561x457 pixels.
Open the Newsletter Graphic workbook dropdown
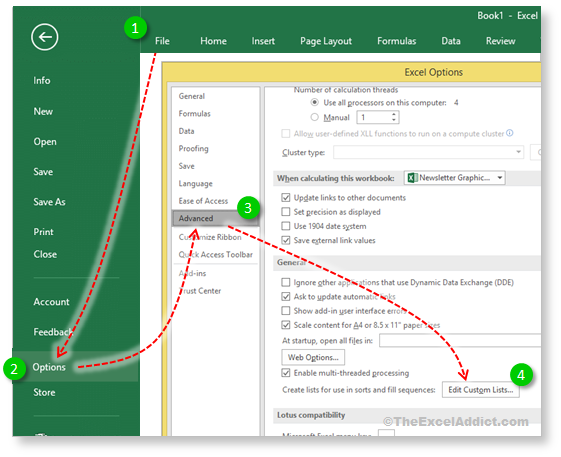[x=500, y=178]
